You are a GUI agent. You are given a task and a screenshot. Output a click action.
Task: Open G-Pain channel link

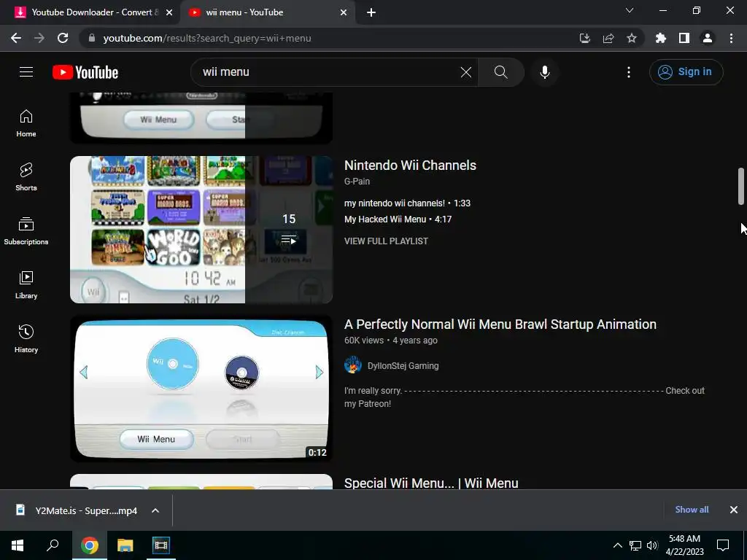[x=357, y=182]
